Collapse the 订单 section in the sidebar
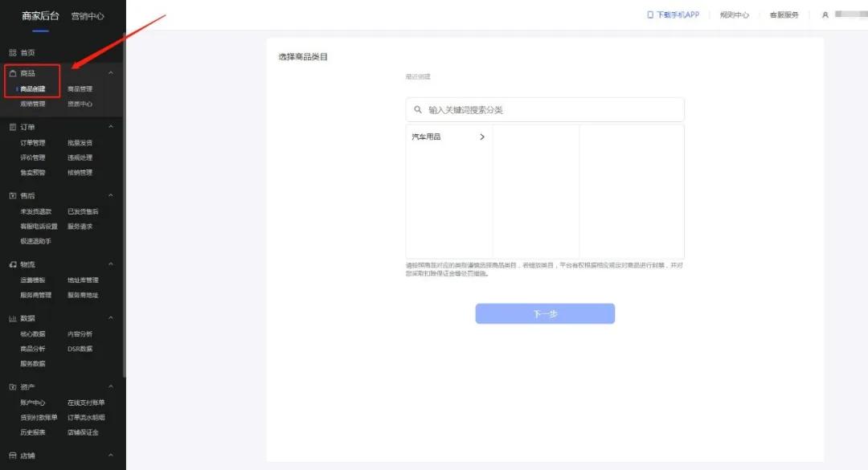Viewport: 868px width, 470px height. pos(111,126)
